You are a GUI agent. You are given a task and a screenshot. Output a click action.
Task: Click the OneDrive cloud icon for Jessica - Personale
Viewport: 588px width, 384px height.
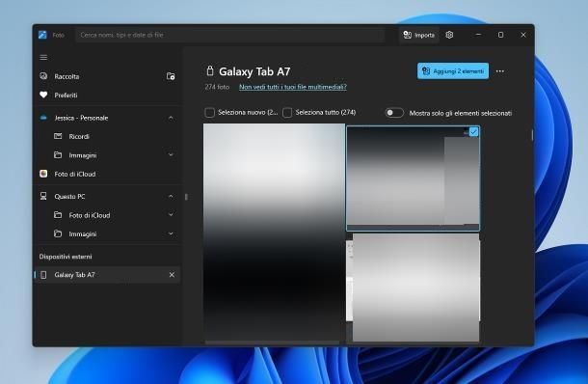pos(43,118)
